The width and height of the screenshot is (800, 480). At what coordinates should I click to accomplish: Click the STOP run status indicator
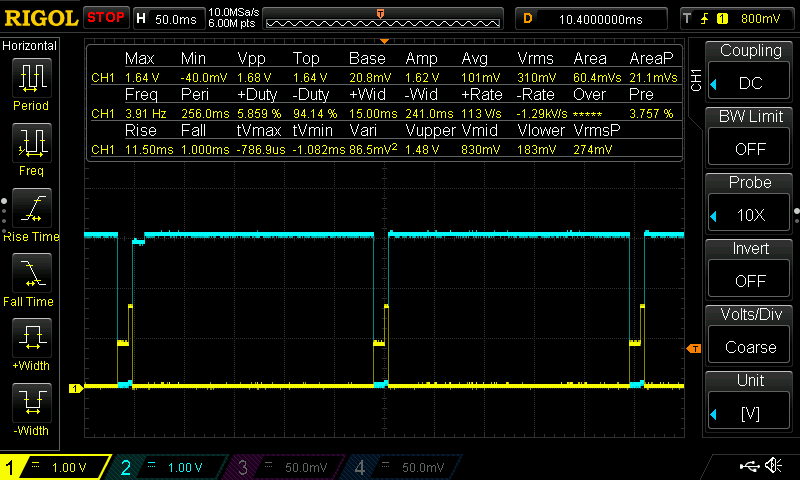point(106,17)
